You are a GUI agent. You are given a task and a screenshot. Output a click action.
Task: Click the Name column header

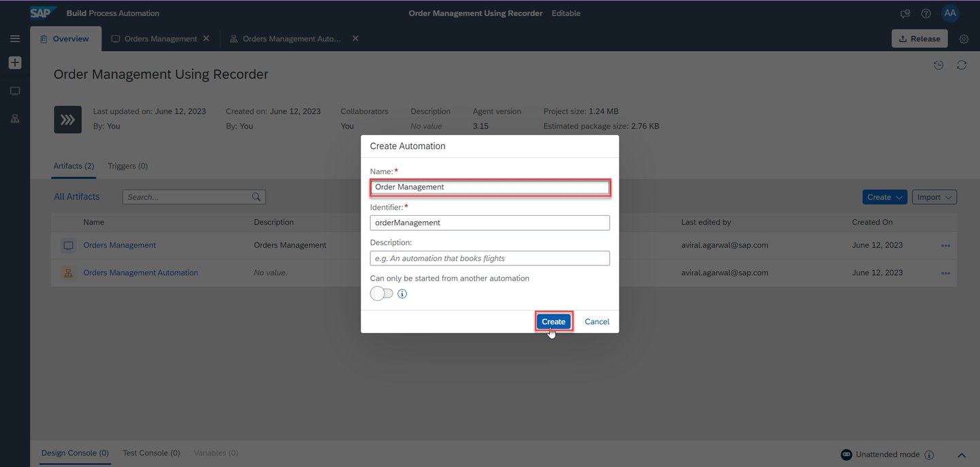click(x=94, y=222)
